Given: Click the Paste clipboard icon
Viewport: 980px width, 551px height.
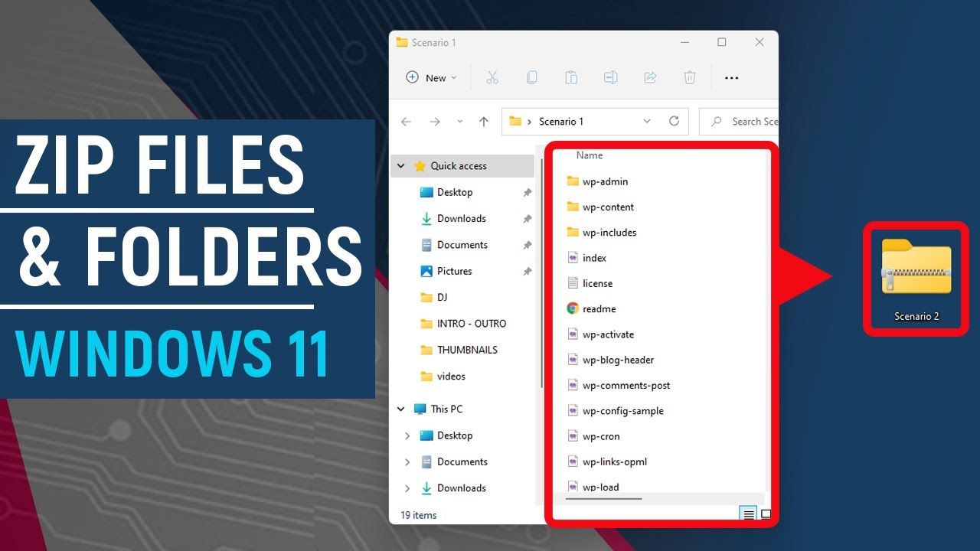Looking at the screenshot, I should (x=571, y=77).
